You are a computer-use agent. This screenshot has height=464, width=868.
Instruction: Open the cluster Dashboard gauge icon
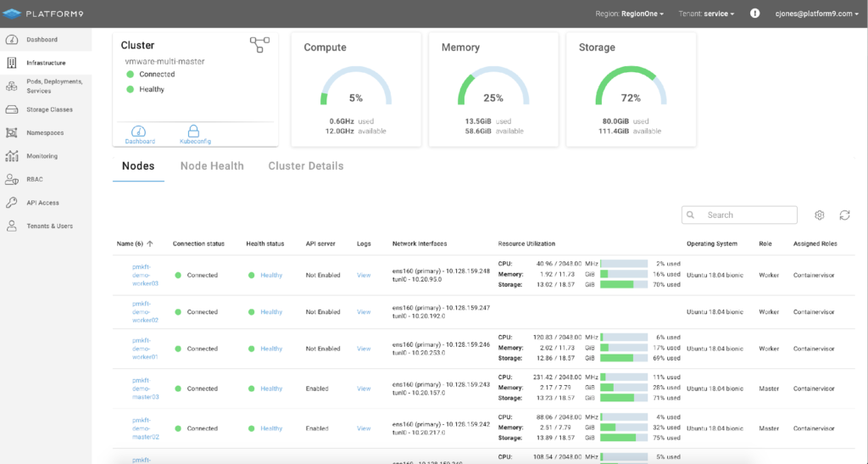[140, 131]
